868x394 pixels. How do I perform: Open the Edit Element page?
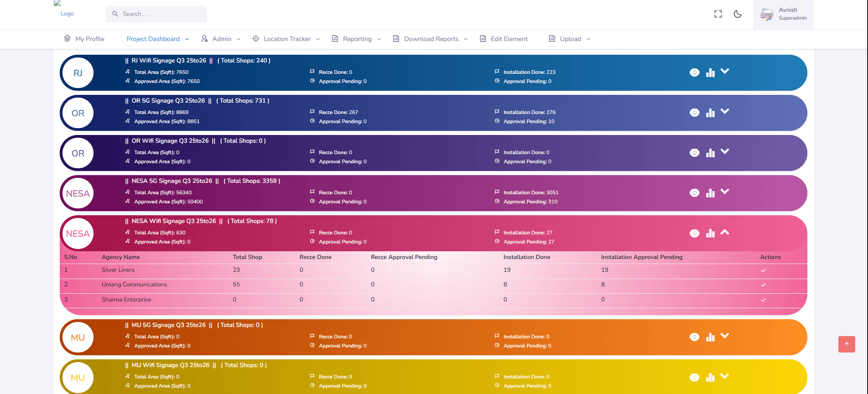pos(504,39)
